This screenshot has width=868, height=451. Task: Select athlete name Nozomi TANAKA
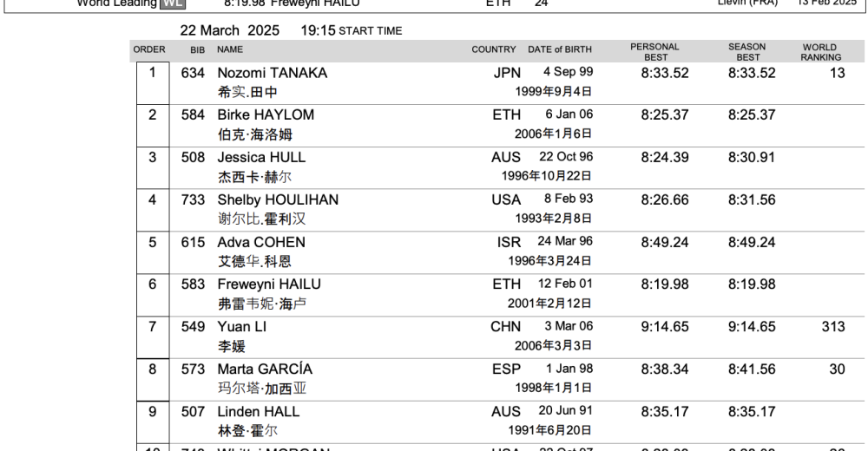pos(272,74)
